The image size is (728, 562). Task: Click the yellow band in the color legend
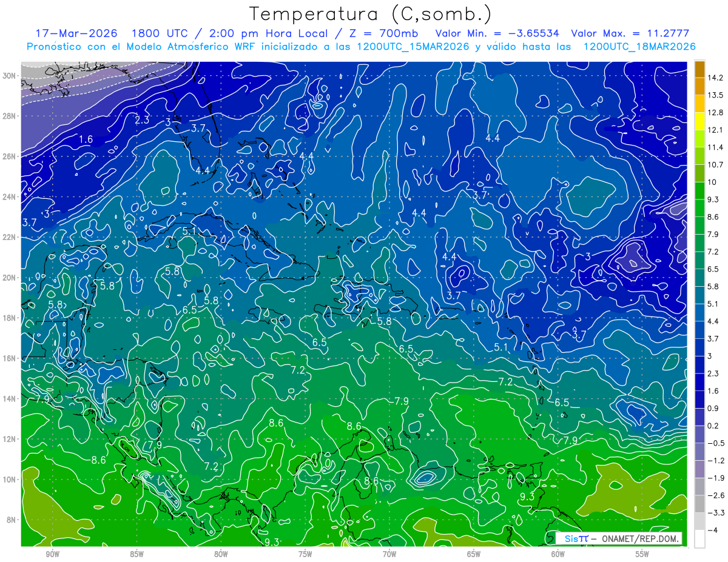[x=699, y=122]
